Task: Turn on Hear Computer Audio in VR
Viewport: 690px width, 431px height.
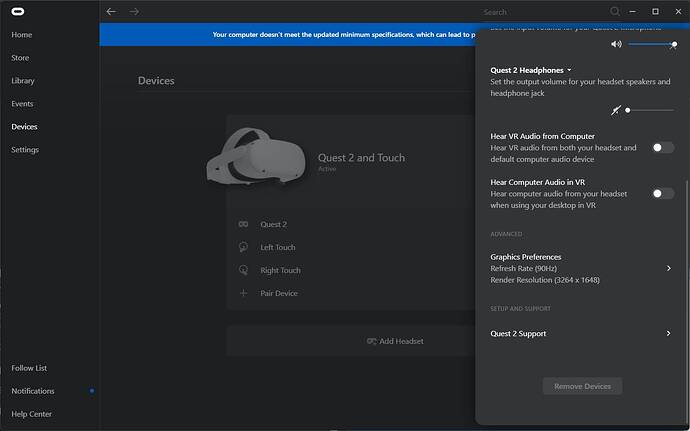Action: pos(662,193)
